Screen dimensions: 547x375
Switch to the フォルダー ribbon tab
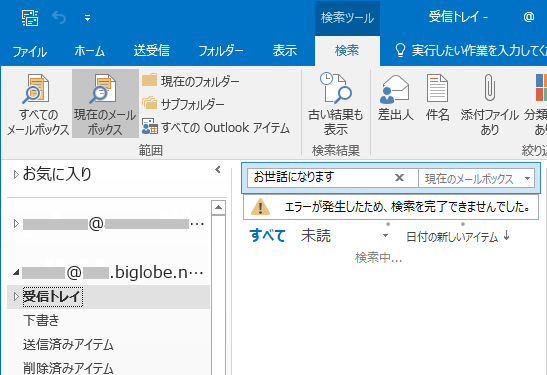pyautogui.click(x=221, y=51)
